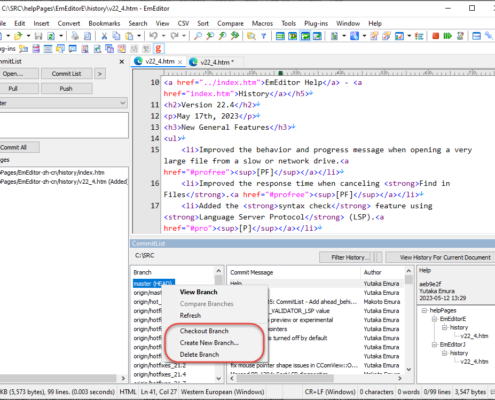The width and height of the screenshot is (495, 400).
Task: Click the Find magnifier icon
Action: (198, 36)
